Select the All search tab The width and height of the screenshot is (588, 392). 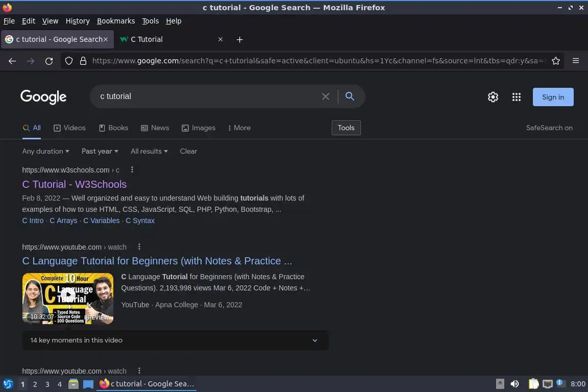(x=32, y=128)
